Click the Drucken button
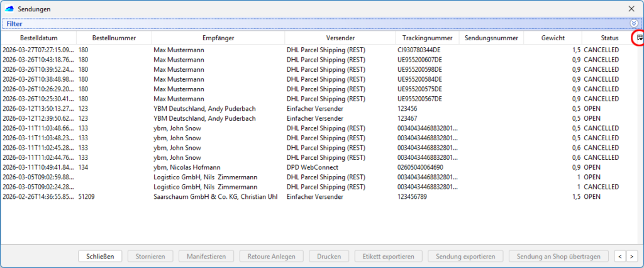644x268 pixels. coord(329,256)
